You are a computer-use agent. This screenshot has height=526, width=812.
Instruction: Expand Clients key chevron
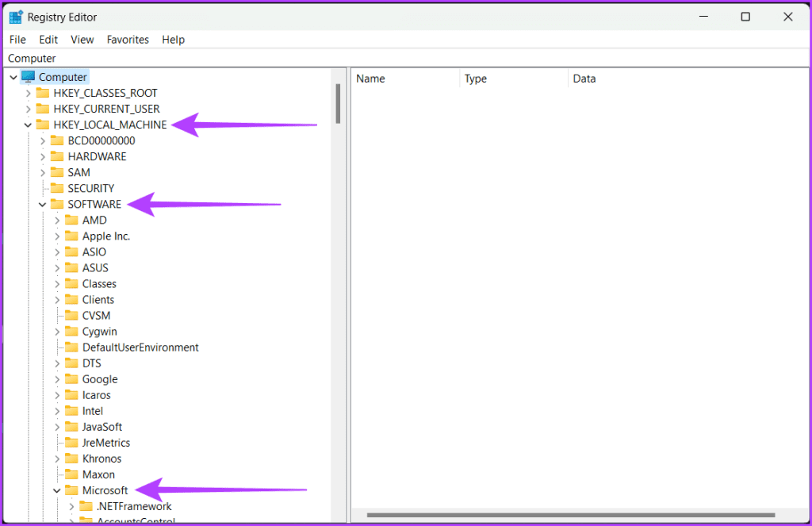pyautogui.click(x=57, y=300)
